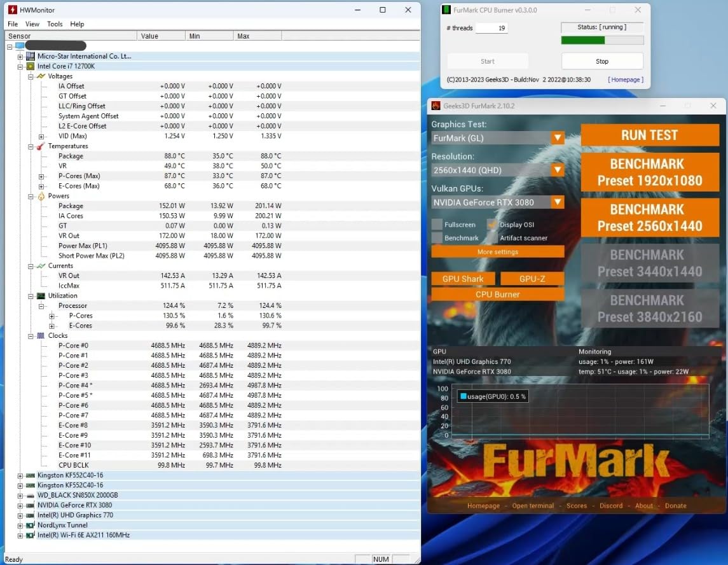This screenshot has width=728, height=565.
Task: Open the File menu in HWMonitor
Action: 13,24
